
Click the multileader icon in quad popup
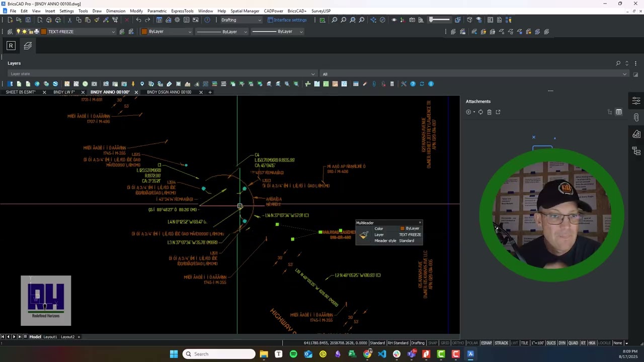coord(364,234)
